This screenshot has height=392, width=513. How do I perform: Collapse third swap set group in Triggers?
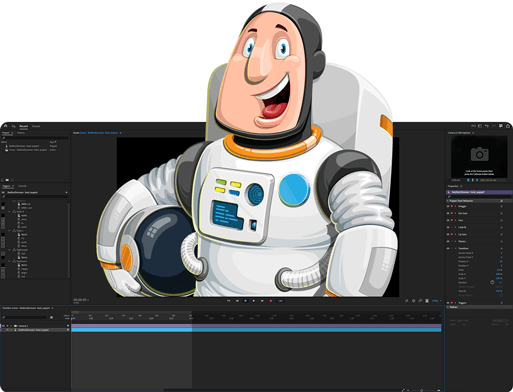coord(9,250)
